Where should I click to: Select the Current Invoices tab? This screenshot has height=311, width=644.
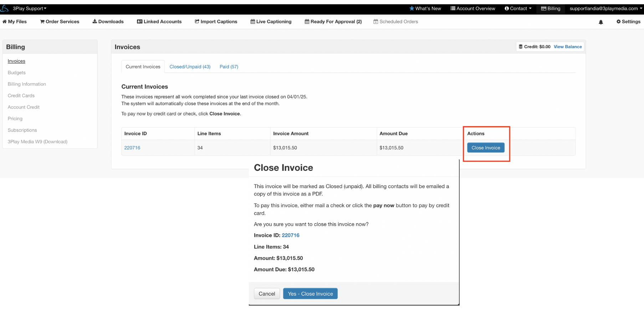point(143,67)
